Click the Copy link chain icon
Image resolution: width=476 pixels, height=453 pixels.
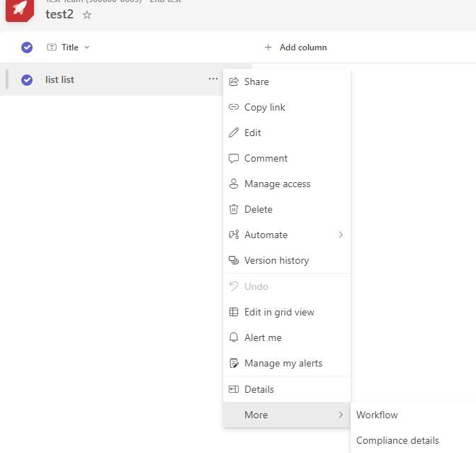pos(234,107)
